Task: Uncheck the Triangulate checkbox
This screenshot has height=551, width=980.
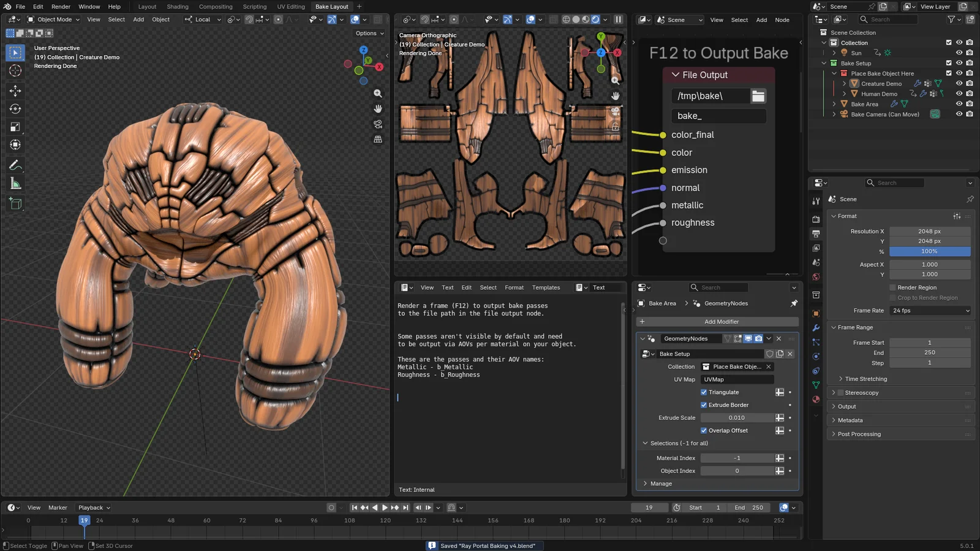Action: (704, 392)
